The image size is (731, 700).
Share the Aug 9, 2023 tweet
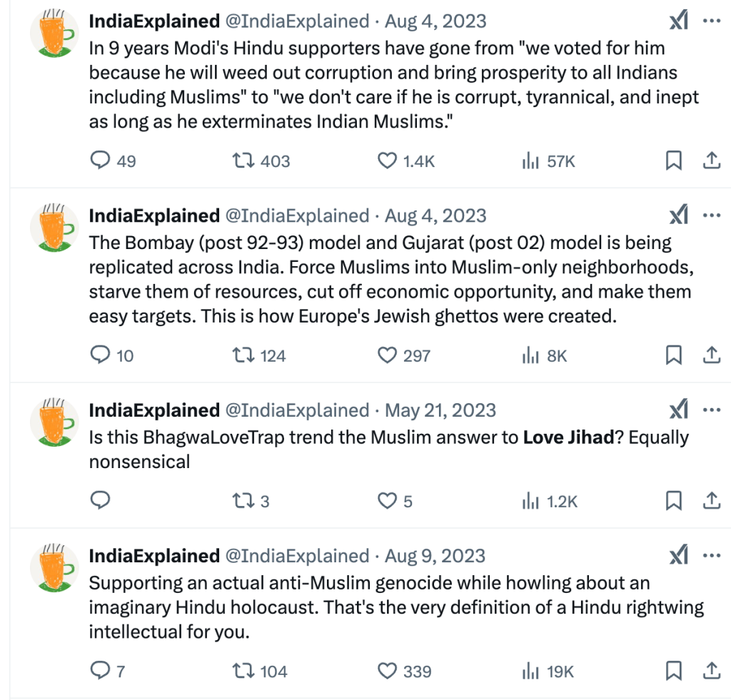711,671
